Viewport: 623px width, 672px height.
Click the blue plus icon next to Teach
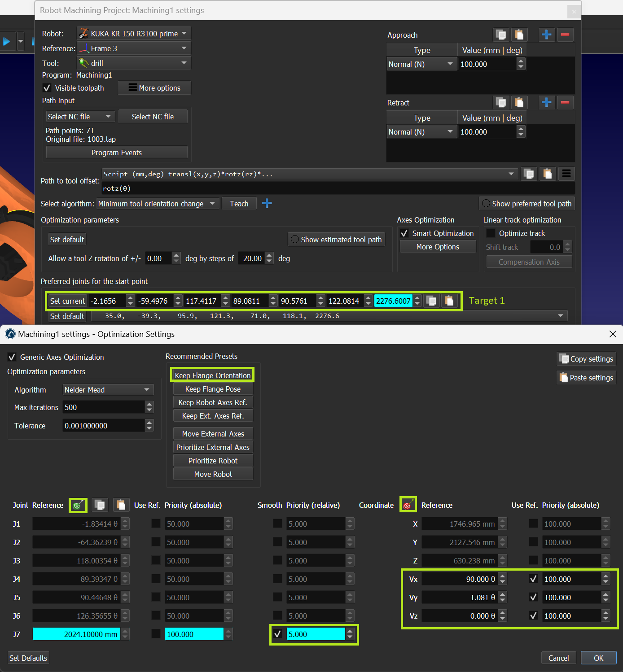click(x=267, y=204)
